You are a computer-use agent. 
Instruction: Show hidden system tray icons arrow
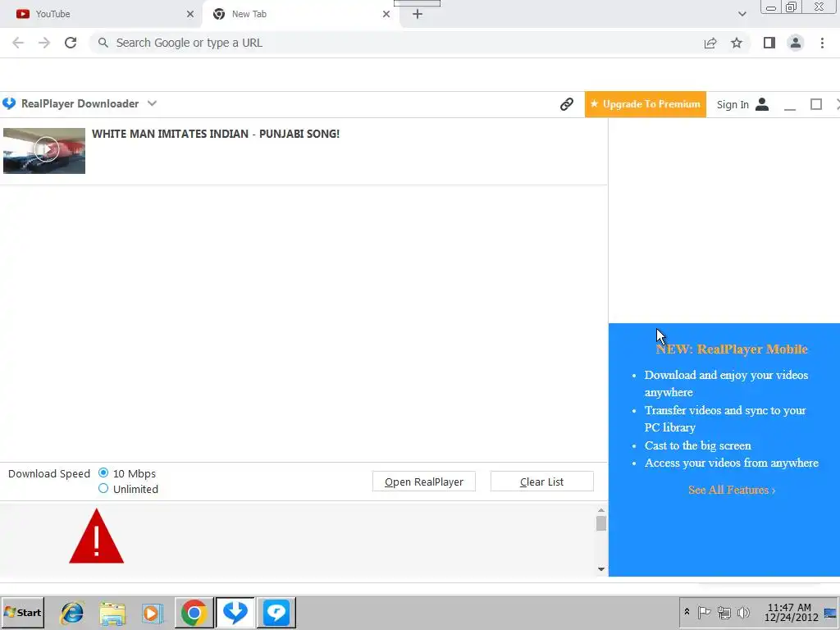[687, 612]
